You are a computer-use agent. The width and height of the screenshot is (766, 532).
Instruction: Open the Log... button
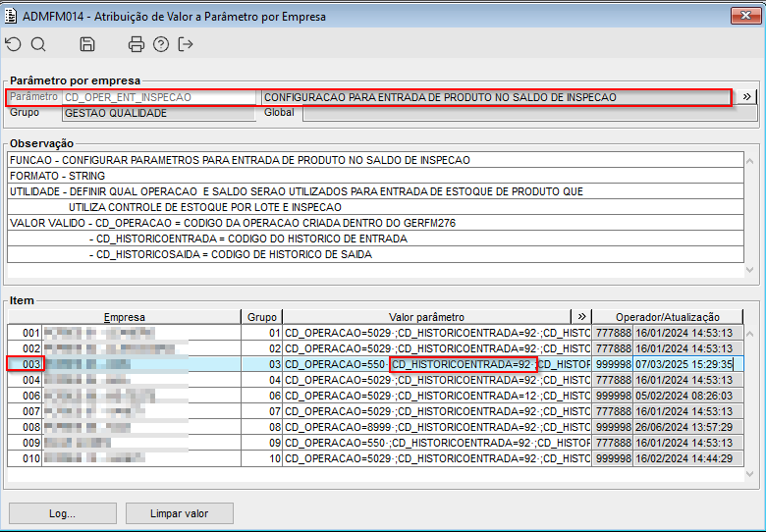63,513
